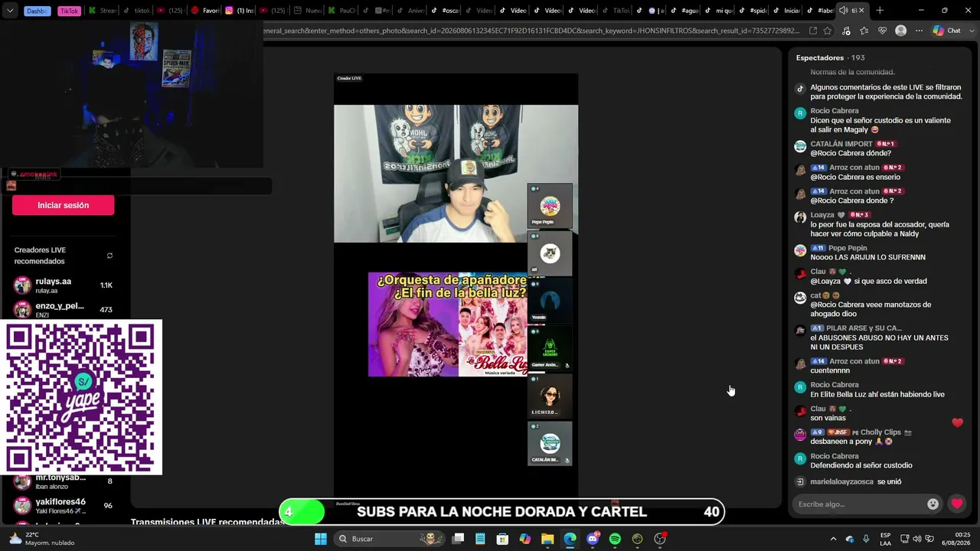Open a new browser tab
This screenshot has width=980, height=551.
tap(880, 11)
